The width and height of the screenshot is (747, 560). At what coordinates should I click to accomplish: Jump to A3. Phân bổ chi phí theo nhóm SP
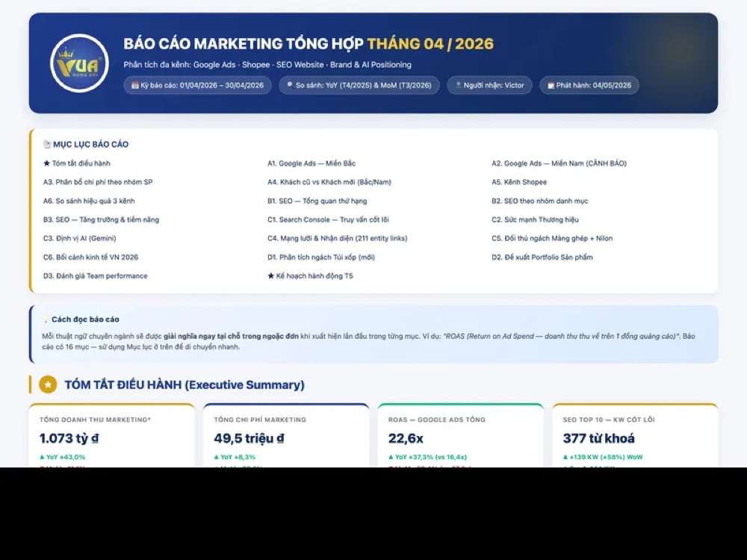point(98,182)
